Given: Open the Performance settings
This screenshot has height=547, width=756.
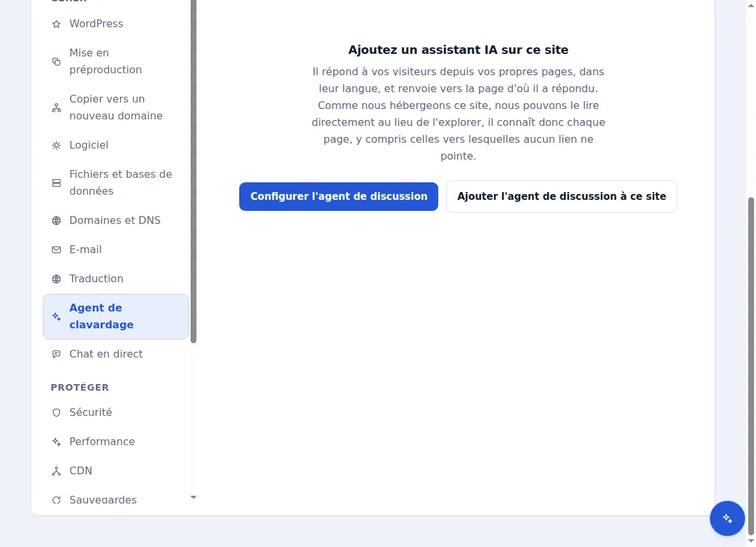Looking at the screenshot, I should point(115,442).
